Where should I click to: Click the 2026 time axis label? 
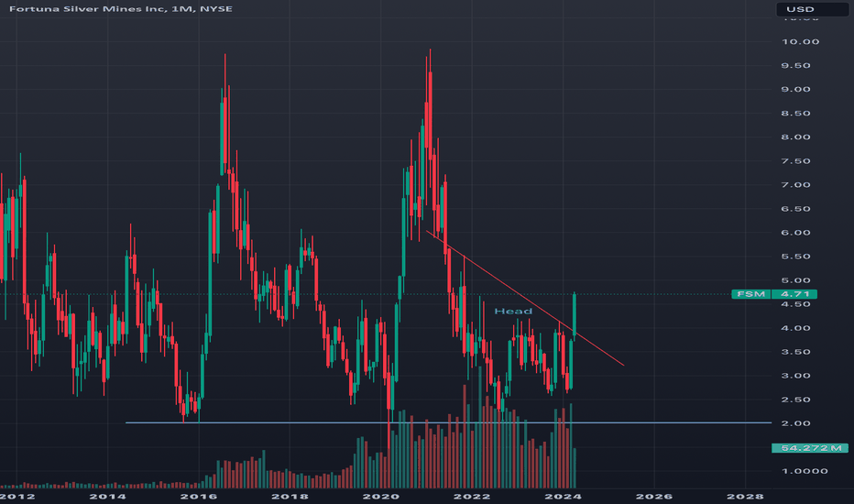(654, 497)
